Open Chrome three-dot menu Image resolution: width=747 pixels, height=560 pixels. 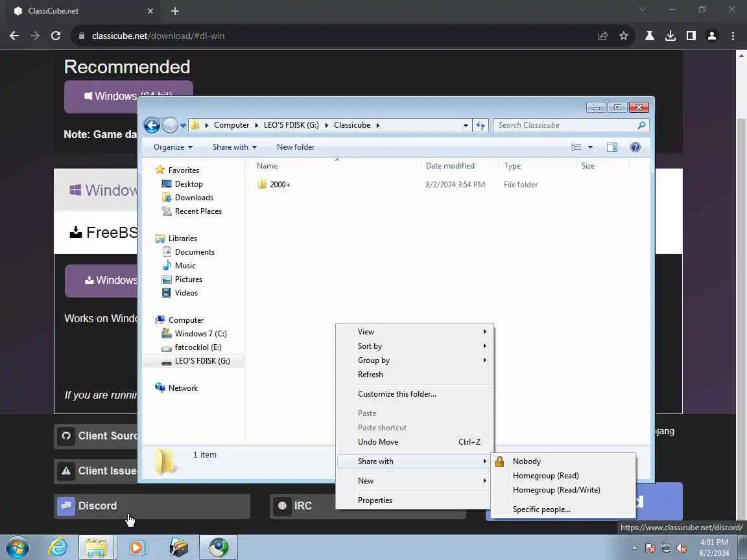point(733,36)
